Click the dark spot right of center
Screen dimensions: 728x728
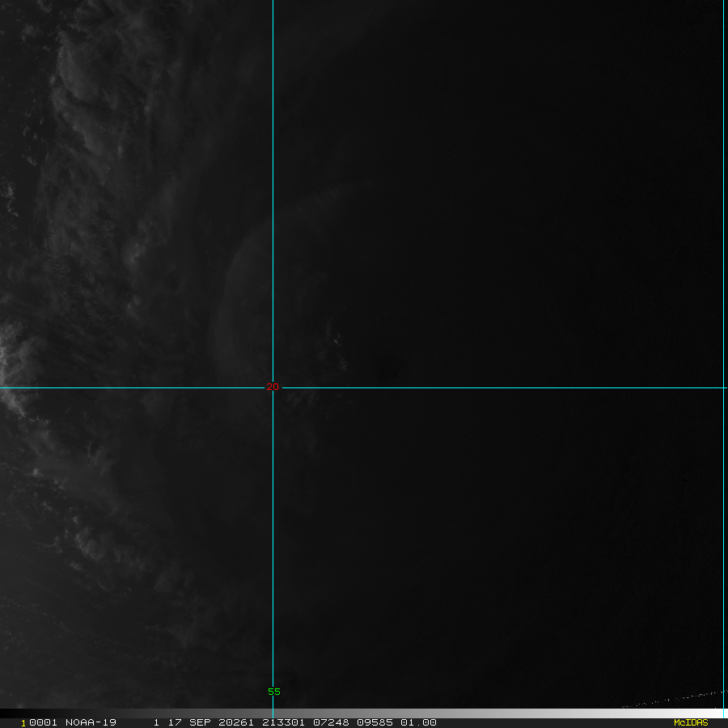tap(391, 368)
